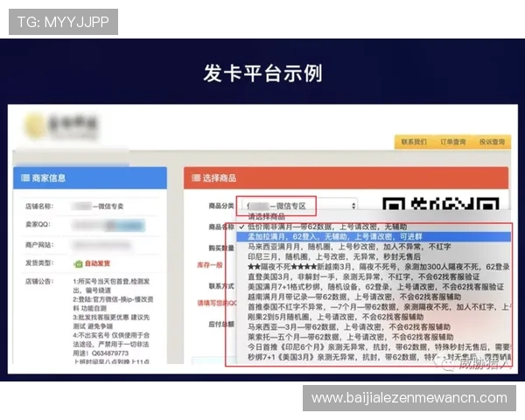Screen dimensions: 525x420
Task: Click the 商品分类 dropdown arrows
Action: pyautogui.click(x=353, y=206)
